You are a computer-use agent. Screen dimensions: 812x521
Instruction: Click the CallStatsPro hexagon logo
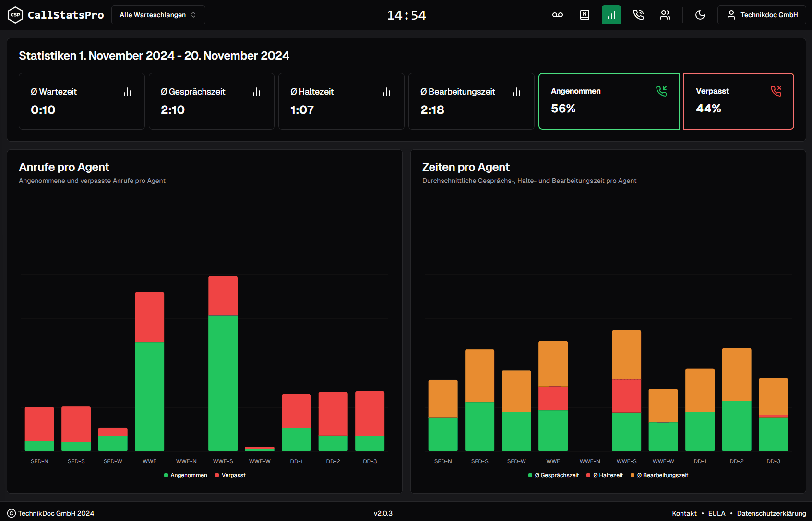click(15, 15)
